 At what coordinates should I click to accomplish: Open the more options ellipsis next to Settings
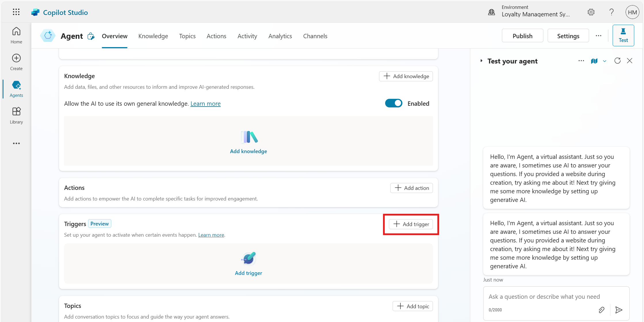[x=598, y=36]
